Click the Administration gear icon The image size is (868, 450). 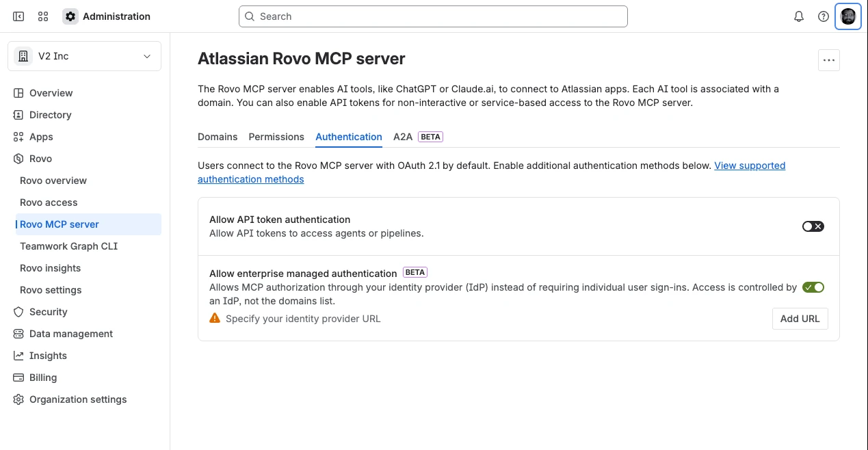[x=70, y=16]
